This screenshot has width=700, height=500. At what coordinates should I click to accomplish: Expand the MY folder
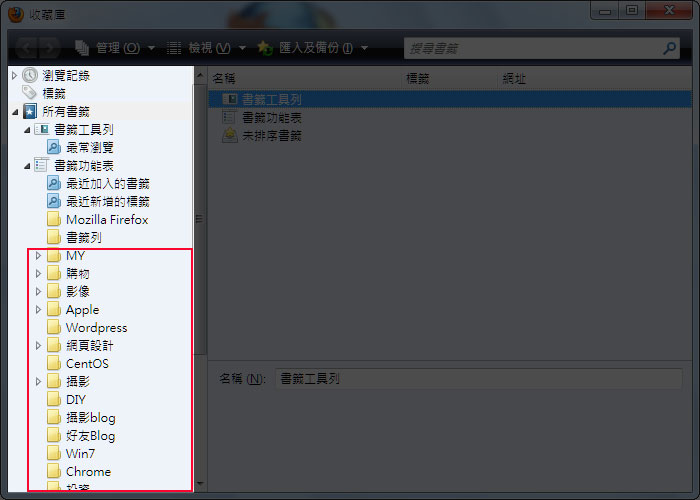pyautogui.click(x=38, y=255)
